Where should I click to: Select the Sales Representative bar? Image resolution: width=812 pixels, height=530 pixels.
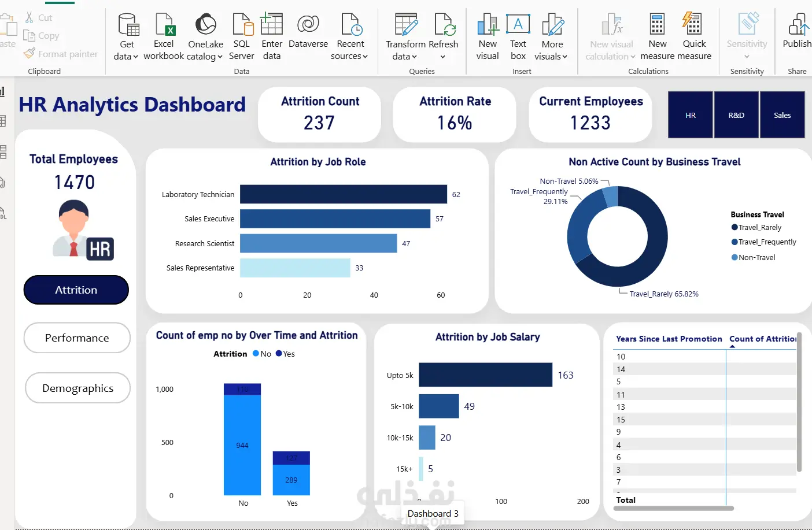point(295,268)
